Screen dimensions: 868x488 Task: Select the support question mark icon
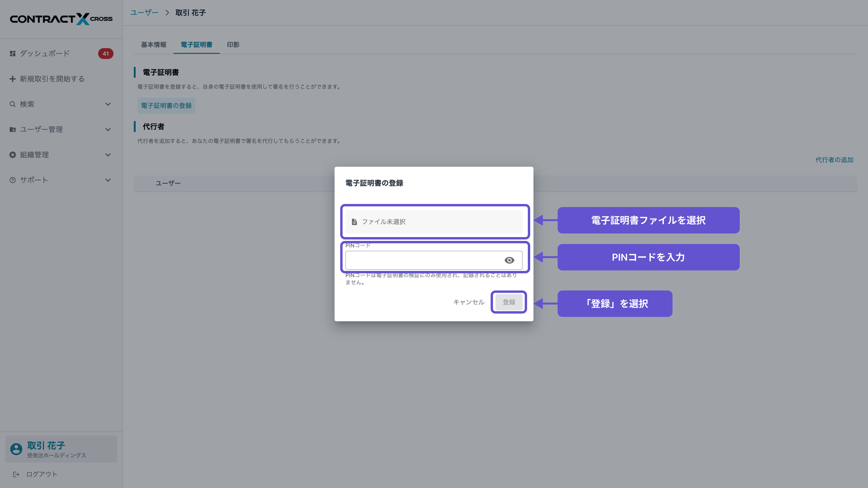(12, 180)
